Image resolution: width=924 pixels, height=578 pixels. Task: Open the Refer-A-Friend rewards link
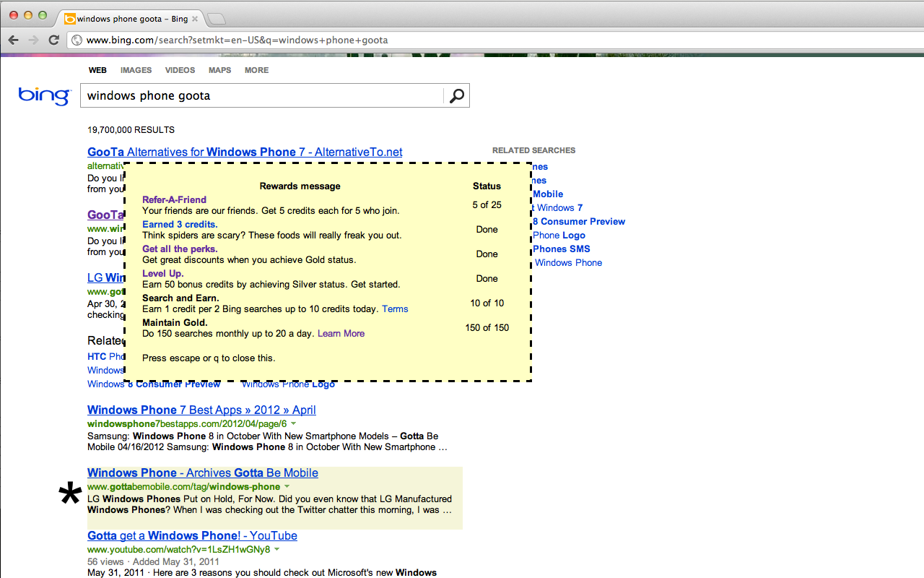[174, 199]
